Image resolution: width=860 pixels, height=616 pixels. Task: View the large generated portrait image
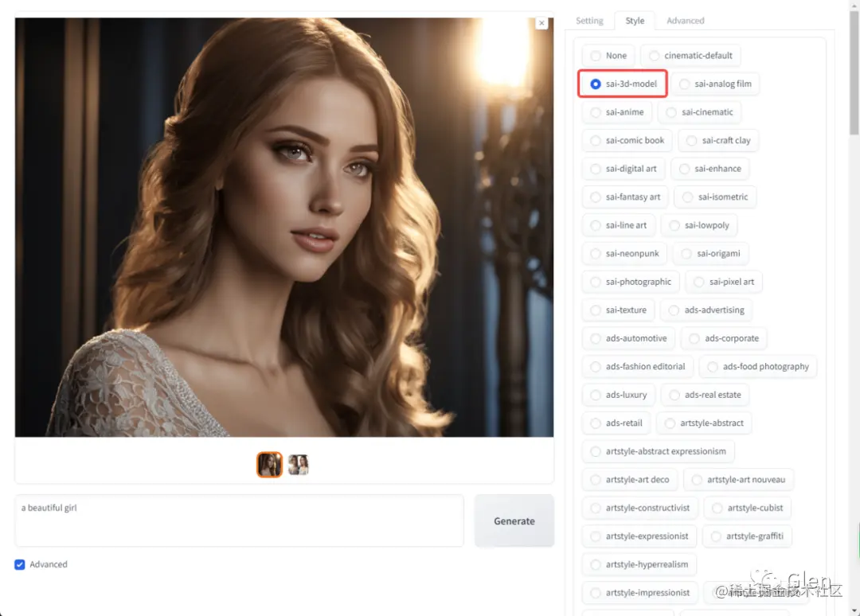coord(284,228)
